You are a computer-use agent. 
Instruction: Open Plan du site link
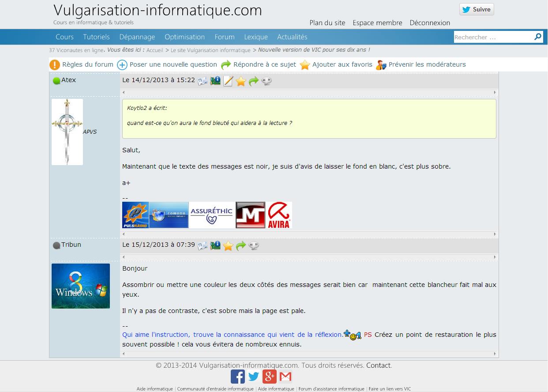pos(327,23)
